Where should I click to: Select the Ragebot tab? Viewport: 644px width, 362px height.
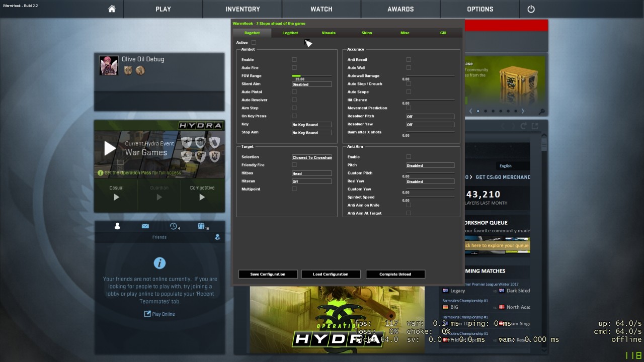coord(252,33)
